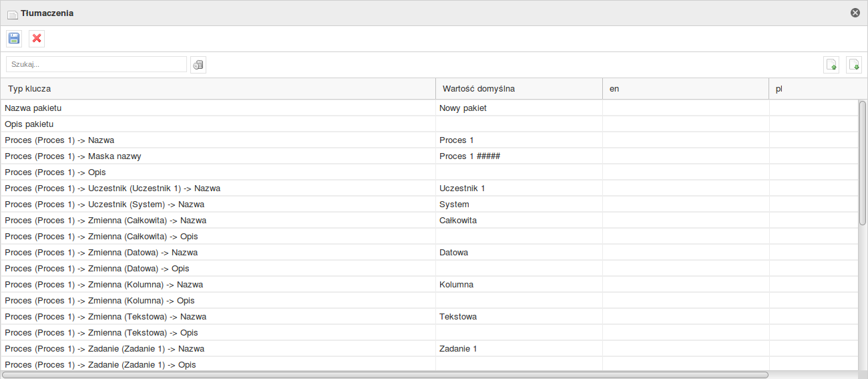Click the search icon beside Szukaj field

point(198,65)
